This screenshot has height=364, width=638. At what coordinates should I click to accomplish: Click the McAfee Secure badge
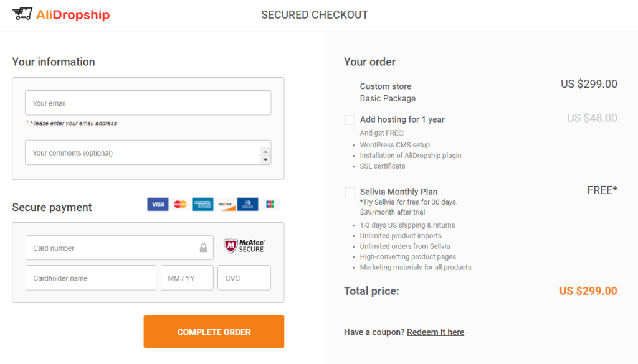(244, 246)
